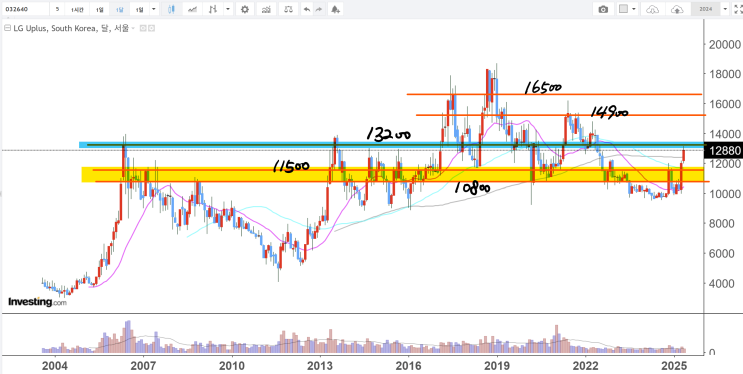Toggle the second small legend box button
Screen dimensions: 743x374
coord(152,28)
